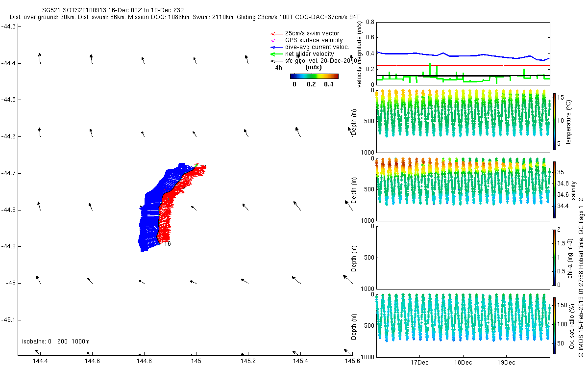This screenshot has height=368, width=588.
Task: Click the blue dive-avg current legend arrow
Action: pyautogui.click(x=276, y=47)
